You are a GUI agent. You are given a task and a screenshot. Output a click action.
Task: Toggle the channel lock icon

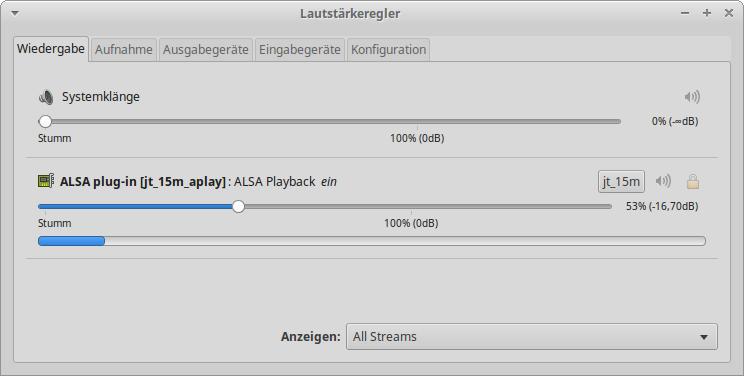693,181
